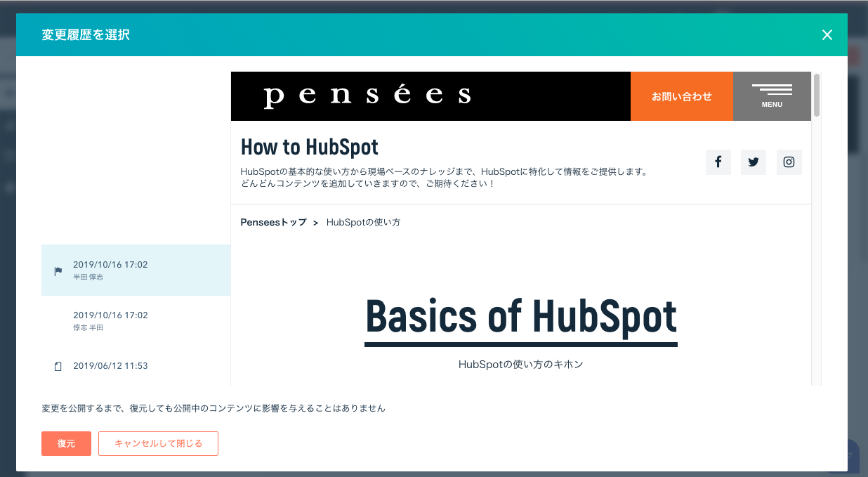The width and height of the screenshot is (868, 477).
Task: Open the Instagram social icon link
Action: (x=789, y=162)
